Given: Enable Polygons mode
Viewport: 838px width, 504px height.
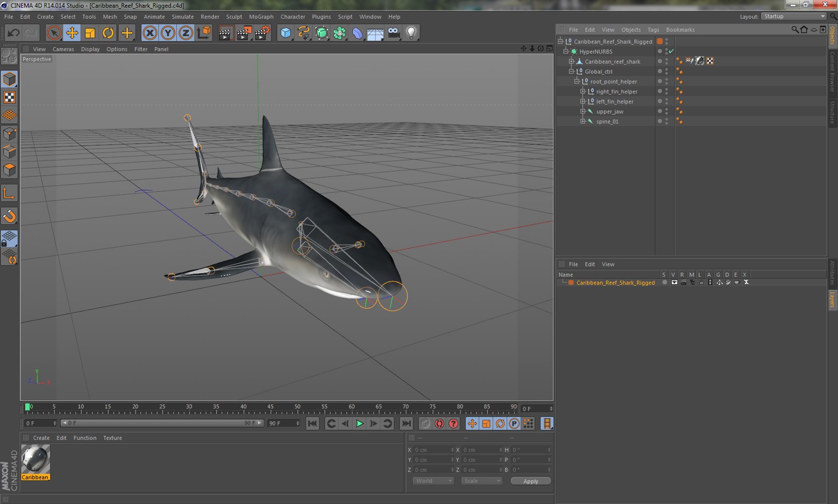Looking at the screenshot, I should [9, 169].
